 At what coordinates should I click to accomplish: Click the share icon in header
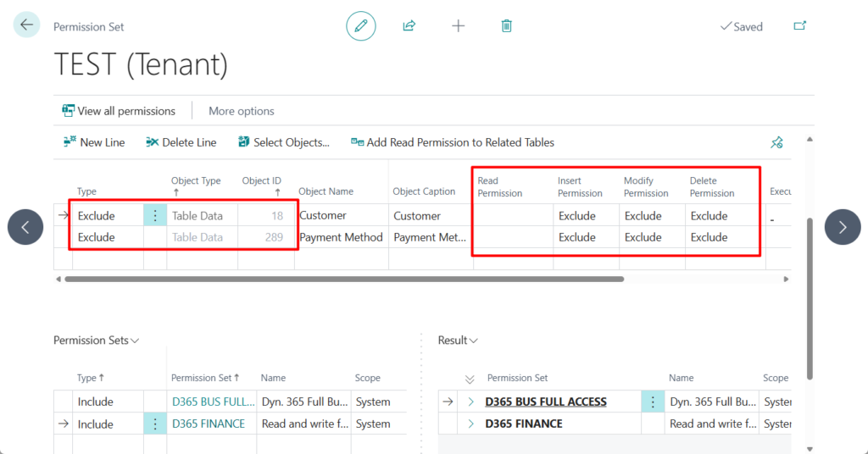pyautogui.click(x=409, y=26)
